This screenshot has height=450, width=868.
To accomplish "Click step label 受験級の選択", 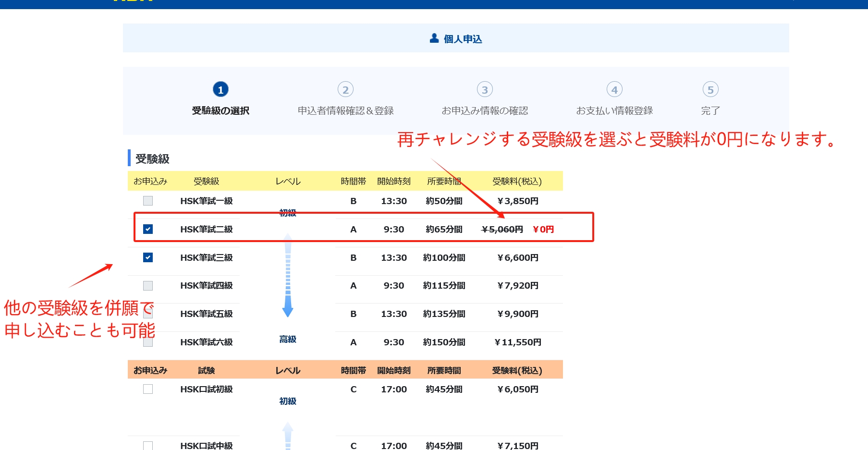I will point(220,110).
